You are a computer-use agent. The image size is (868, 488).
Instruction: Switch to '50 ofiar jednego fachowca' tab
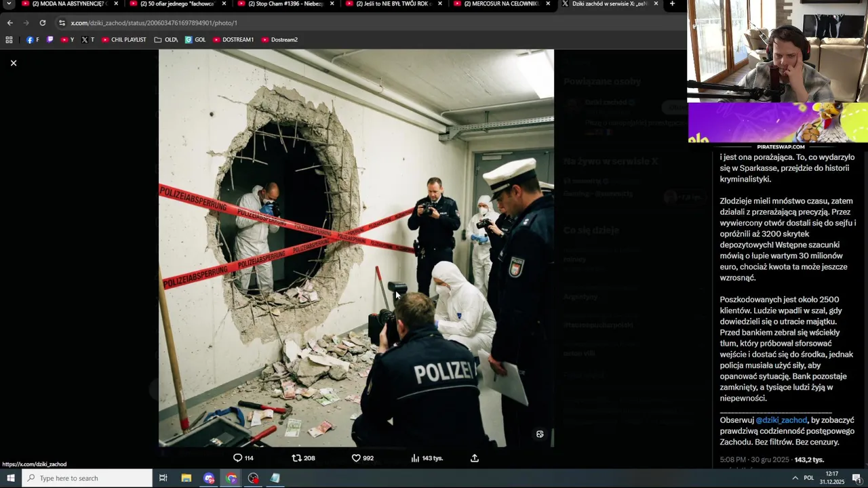point(177,4)
